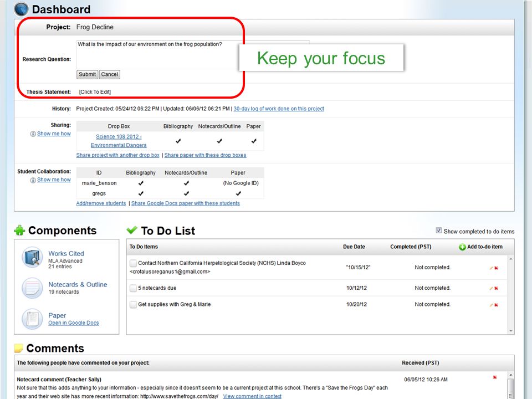Click the green puzzle Components icon

pos(20,231)
